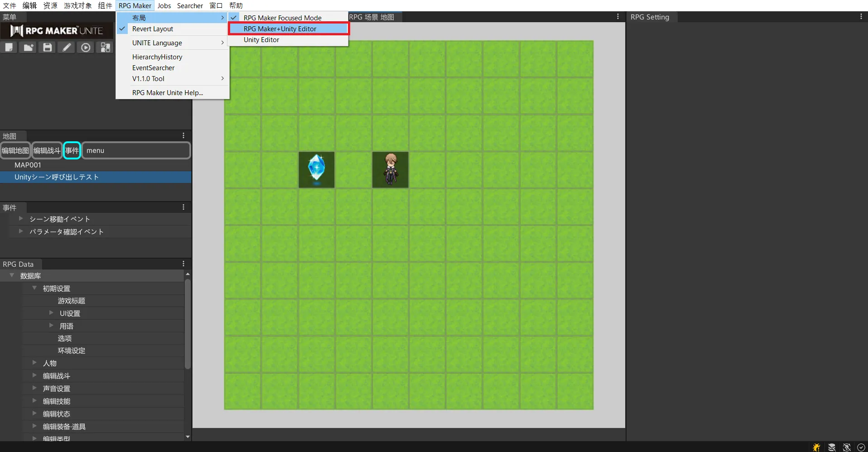Collapse the 数据库 tree node
The image size is (868, 452).
12,275
